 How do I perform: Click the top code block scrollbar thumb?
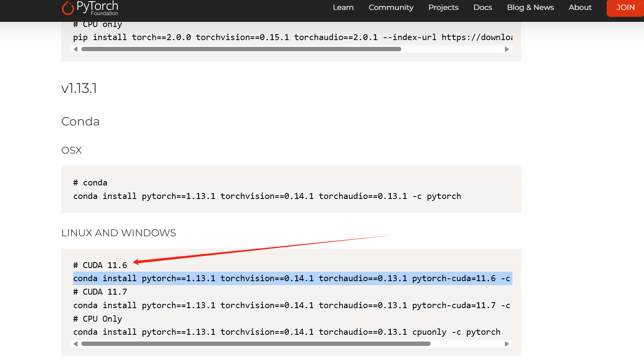241,49
